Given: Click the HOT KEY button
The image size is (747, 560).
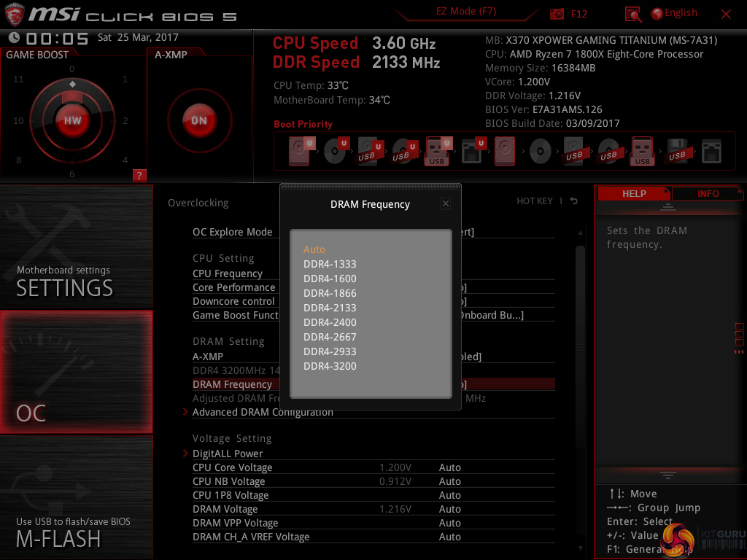Looking at the screenshot, I should (x=535, y=201).
